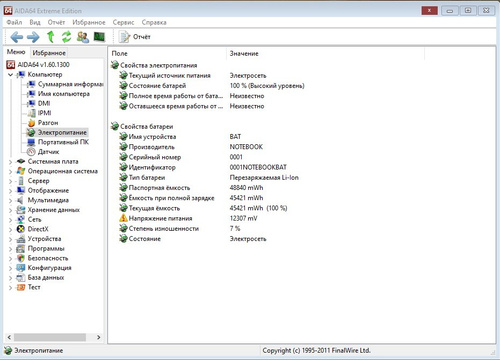Expand the Системная плата node
Image resolution: width=500 pixels, height=360 pixels.
click(x=10, y=162)
